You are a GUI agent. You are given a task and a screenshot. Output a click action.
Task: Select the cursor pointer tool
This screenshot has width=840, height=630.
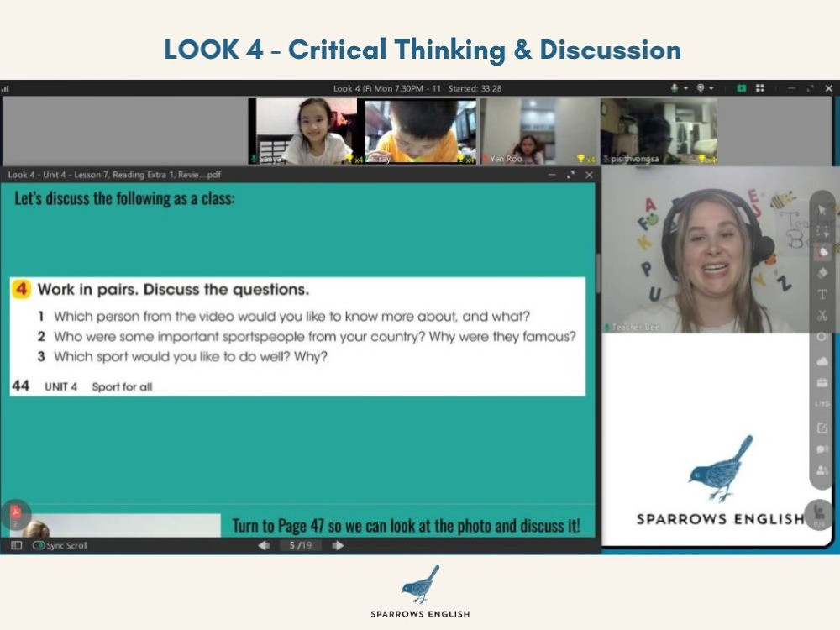pos(822,209)
